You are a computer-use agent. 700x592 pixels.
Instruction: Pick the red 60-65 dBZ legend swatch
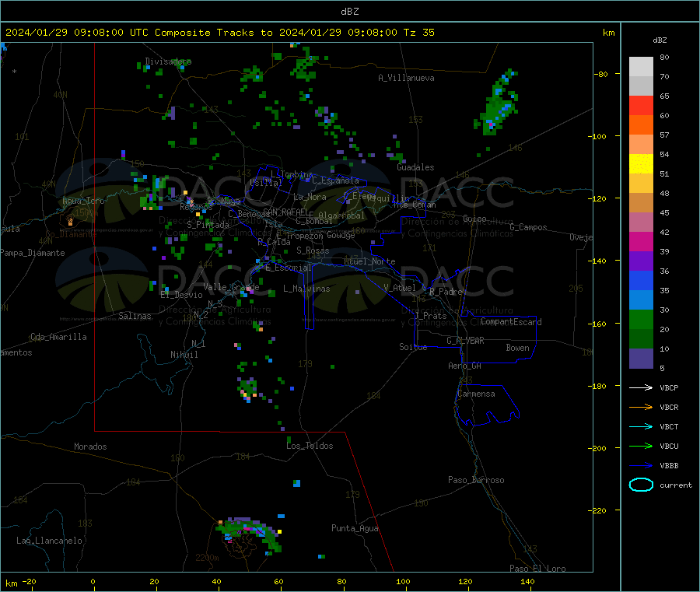(641, 105)
